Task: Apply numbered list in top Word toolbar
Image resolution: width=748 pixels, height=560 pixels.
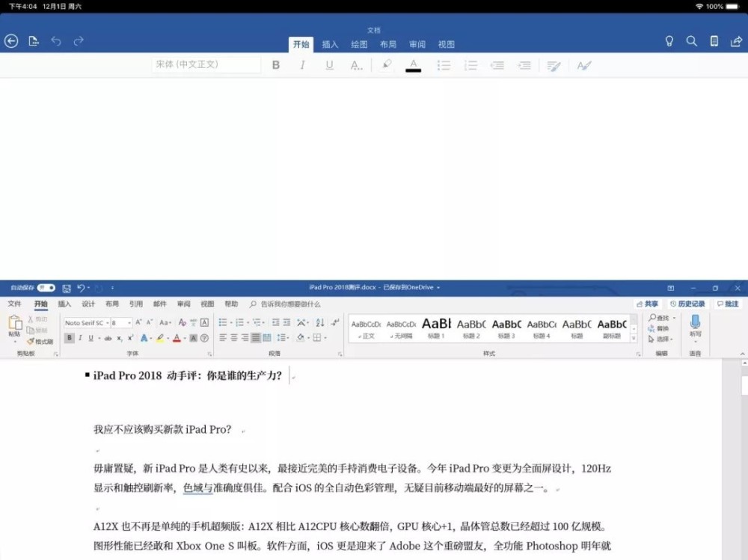Action: pos(470,65)
